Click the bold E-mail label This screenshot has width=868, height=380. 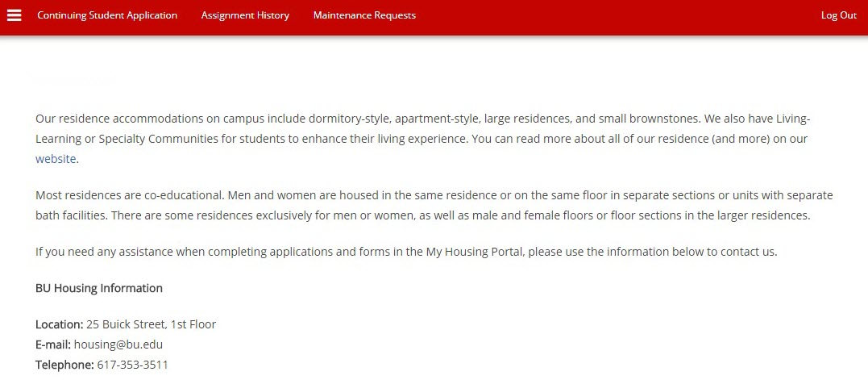click(x=52, y=345)
